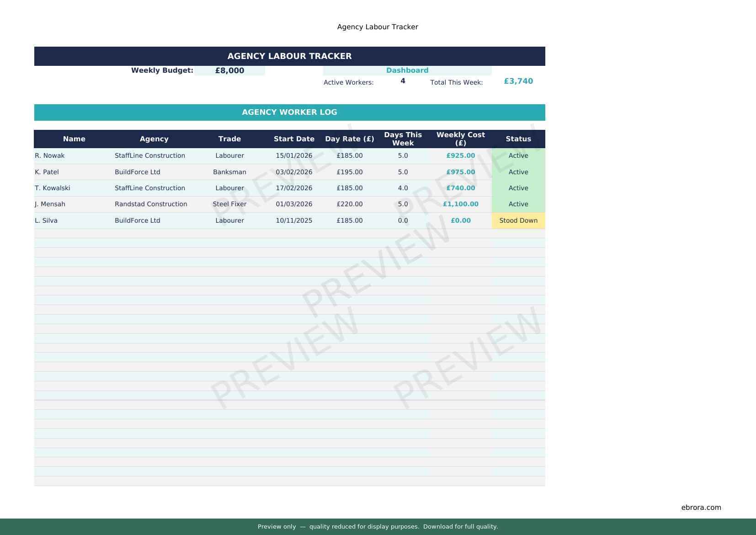Image resolution: width=756 pixels, height=535 pixels.
Task: Click the Weekly Budget £8,000 cell
Action: point(229,71)
